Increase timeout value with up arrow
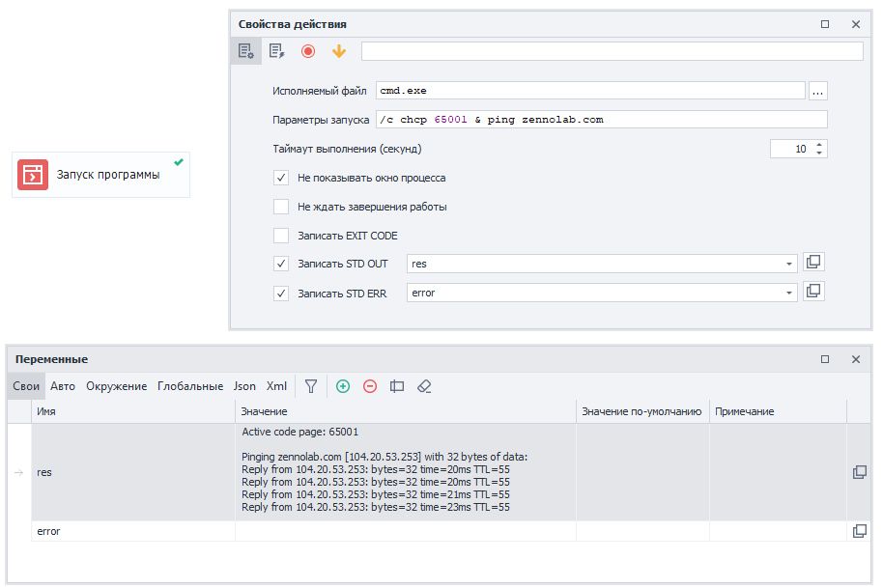This screenshot has height=588, width=883. click(819, 145)
